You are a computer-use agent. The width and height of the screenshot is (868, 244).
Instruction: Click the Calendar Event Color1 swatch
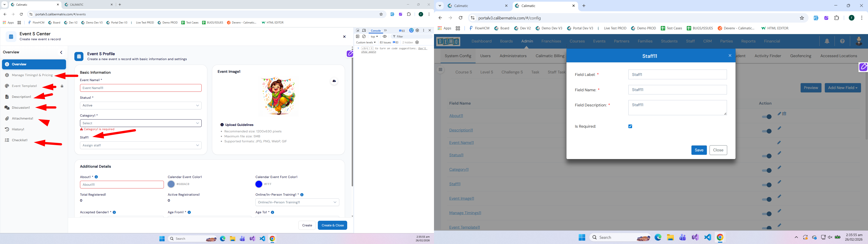171,184
